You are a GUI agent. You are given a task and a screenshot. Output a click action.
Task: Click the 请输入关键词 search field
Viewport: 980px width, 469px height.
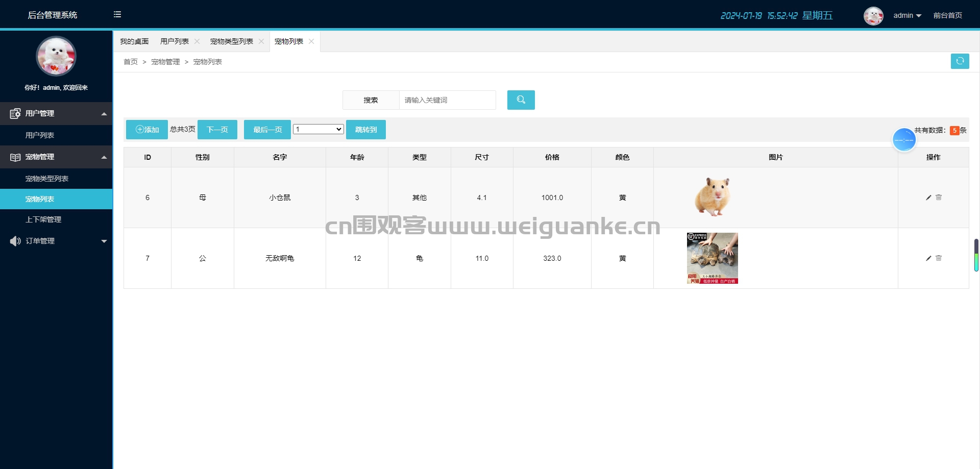[x=447, y=100]
